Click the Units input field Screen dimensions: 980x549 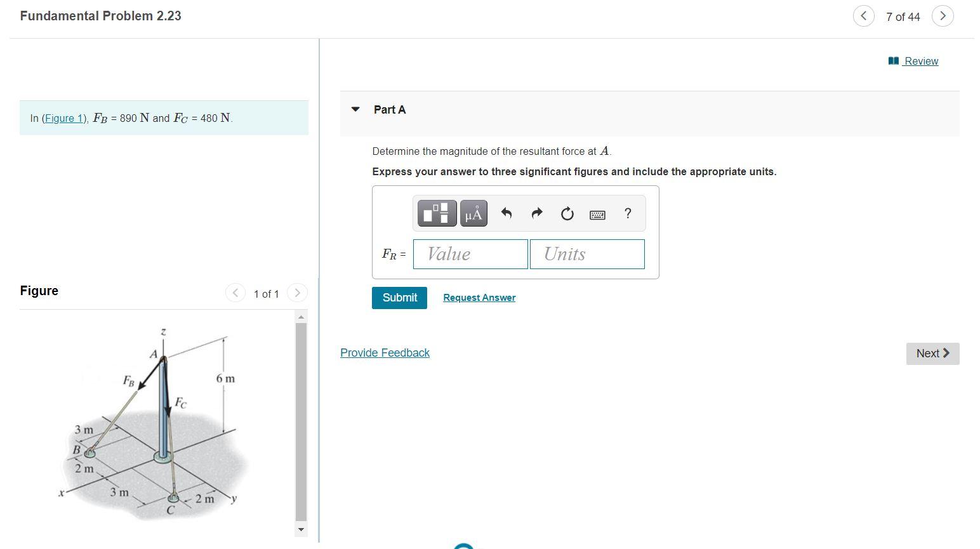pos(587,254)
